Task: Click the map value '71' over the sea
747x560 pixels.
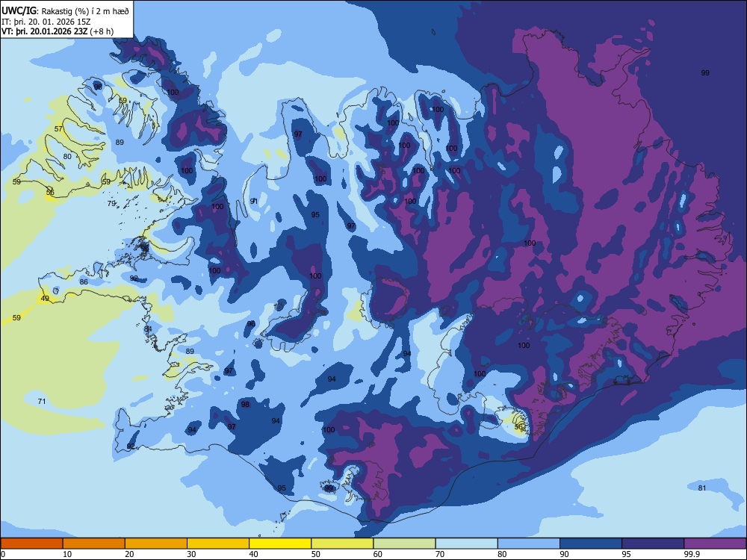Action: click(42, 402)
